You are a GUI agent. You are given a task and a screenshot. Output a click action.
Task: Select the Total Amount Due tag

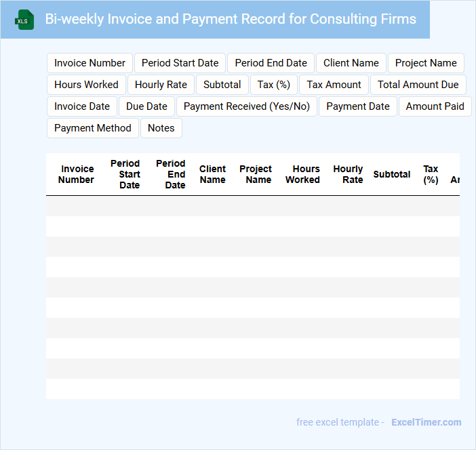[418, 85]
